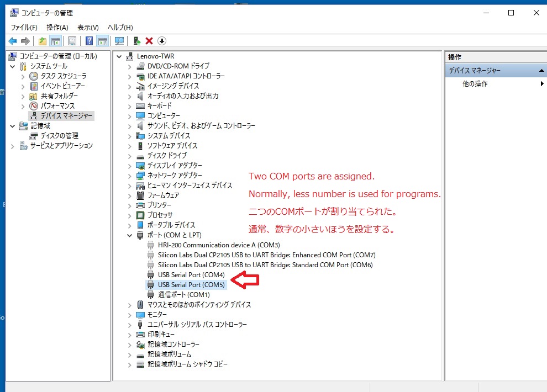Select イベント ビューアー in the left tree
This screenshot has width=547, height=392.
pyautogui.click(x=62, y=86)
